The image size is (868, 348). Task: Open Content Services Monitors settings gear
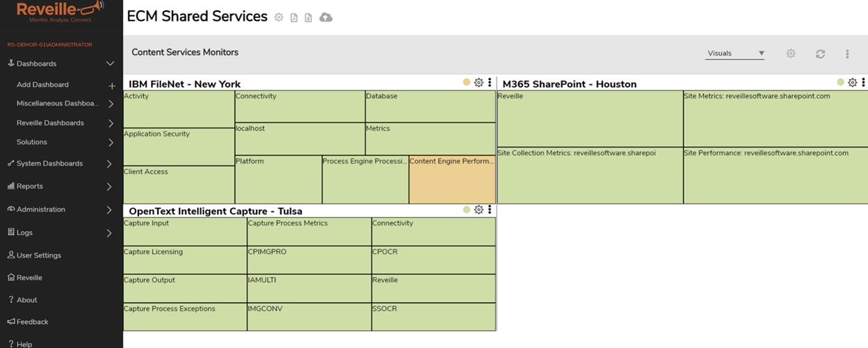[x=791, y=54]
